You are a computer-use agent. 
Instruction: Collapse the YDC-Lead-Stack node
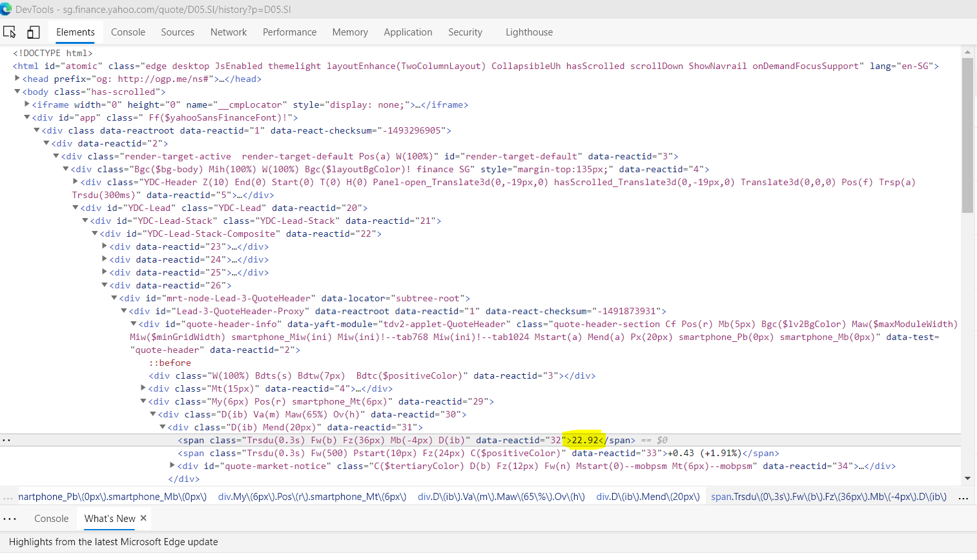click(85, 221)
